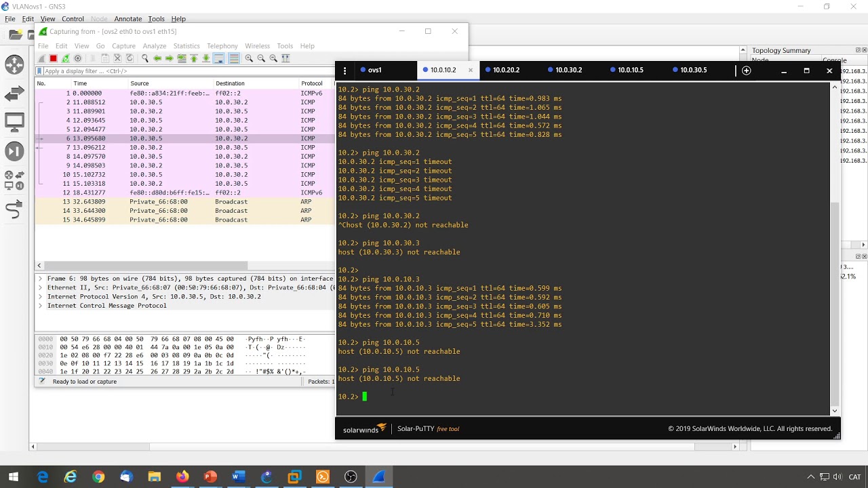Screen dimensions: 868x488
Task: Zoom in Wireshark packet text
Action: (249, 58)
